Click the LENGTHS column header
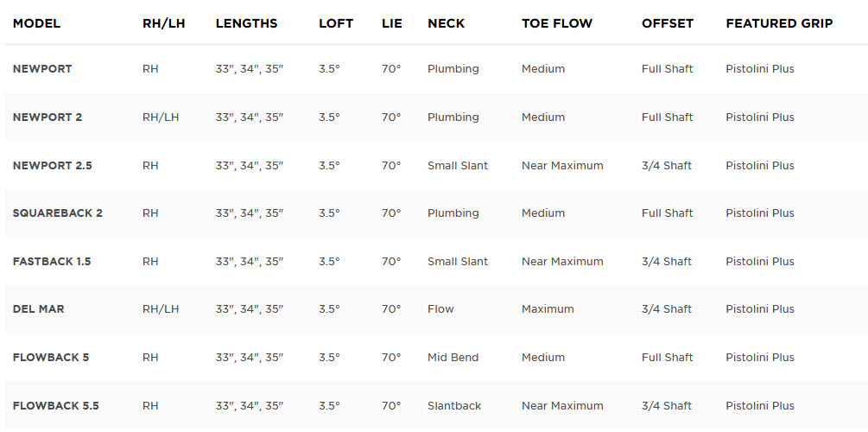 (246, 23)
